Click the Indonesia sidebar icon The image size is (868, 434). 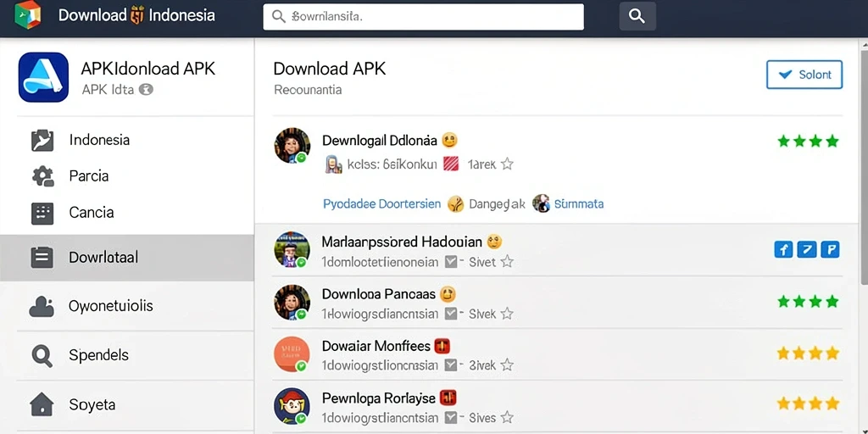[x=42, y=141]
